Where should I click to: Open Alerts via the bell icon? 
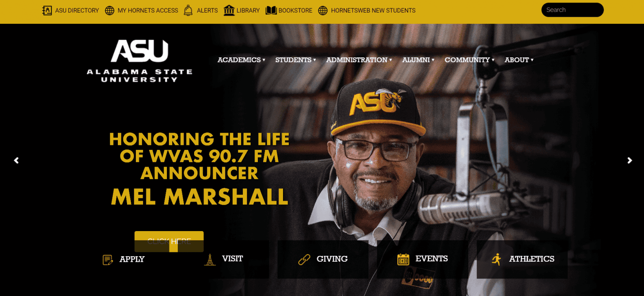click(188, 10)
